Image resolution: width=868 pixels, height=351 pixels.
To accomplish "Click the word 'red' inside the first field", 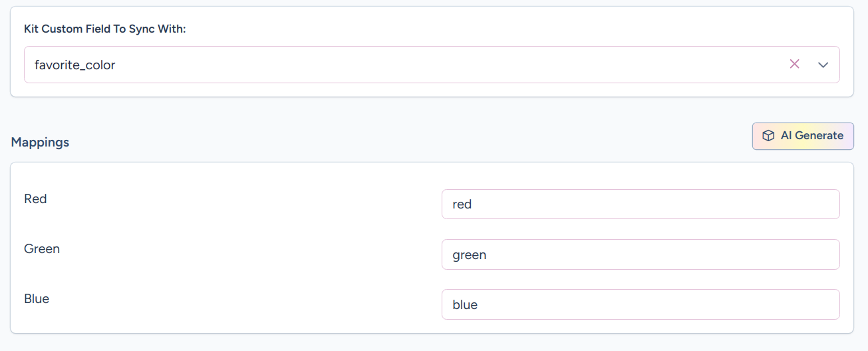I will point(462,204).
